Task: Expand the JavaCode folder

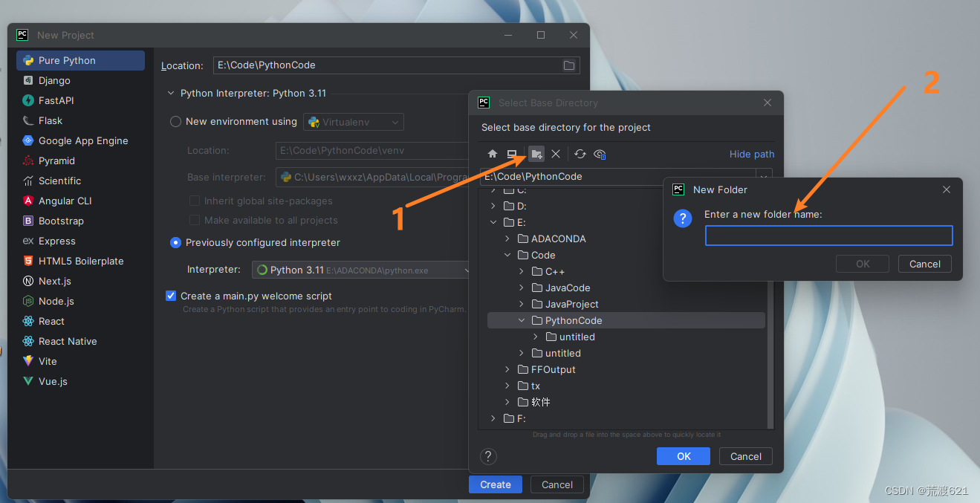Action: tap(522, 288)
